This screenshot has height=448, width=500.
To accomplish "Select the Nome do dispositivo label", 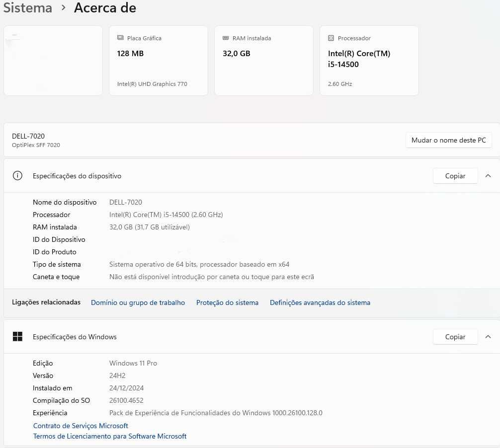I will coord(65,202).
